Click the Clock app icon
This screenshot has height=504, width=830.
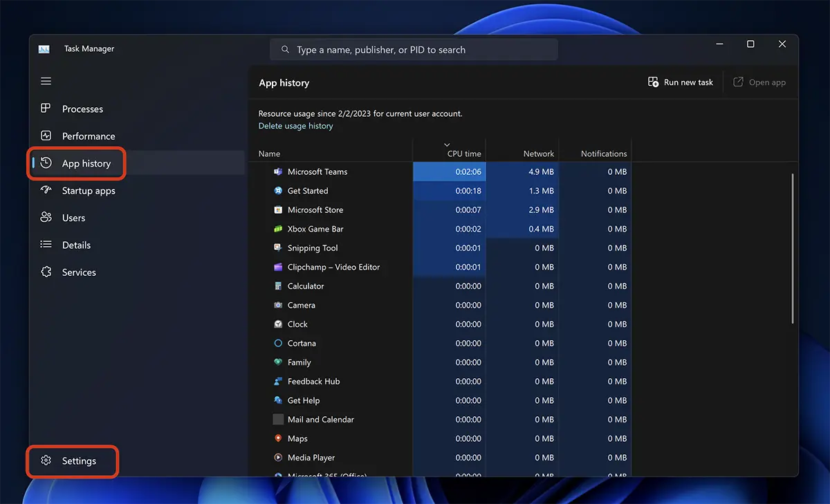click(x=278, y=324)
